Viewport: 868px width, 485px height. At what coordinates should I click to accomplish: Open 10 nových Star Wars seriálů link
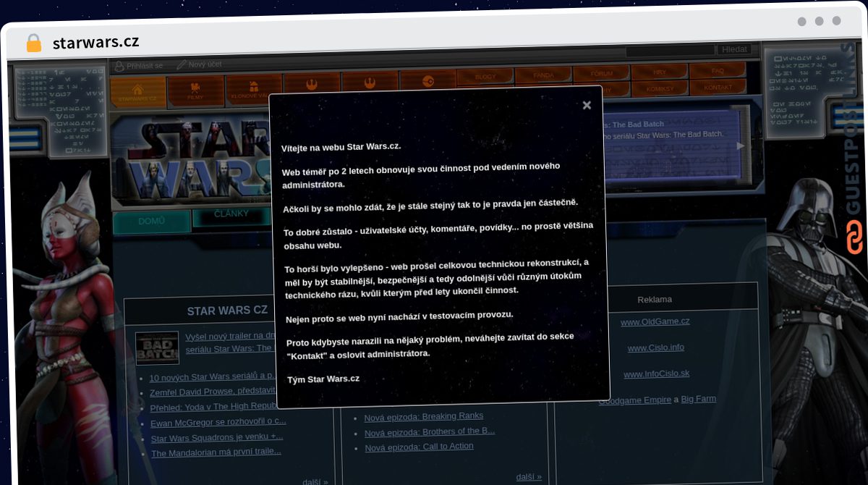pyautogui.click(x=213, y=376)
